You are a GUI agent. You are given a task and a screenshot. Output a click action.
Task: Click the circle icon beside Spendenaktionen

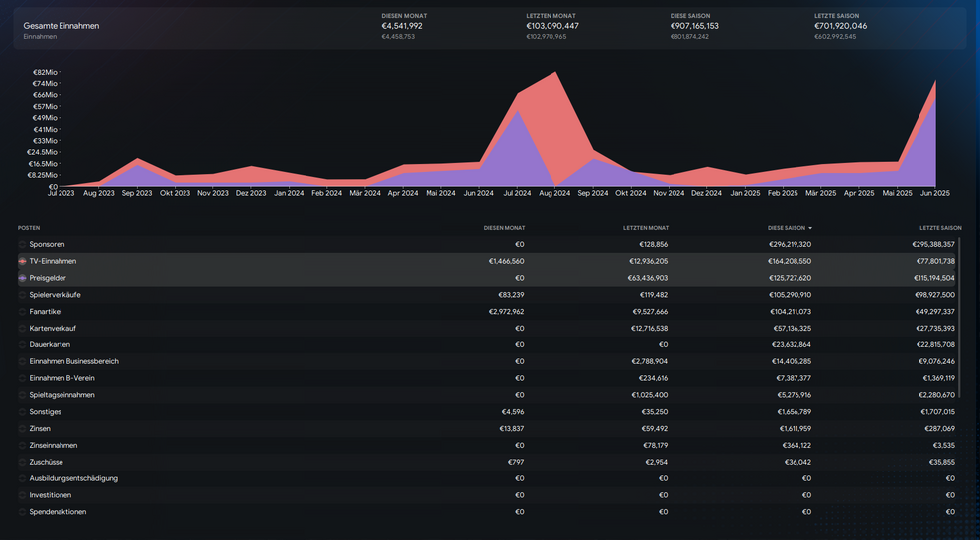[x=22, y=512]
